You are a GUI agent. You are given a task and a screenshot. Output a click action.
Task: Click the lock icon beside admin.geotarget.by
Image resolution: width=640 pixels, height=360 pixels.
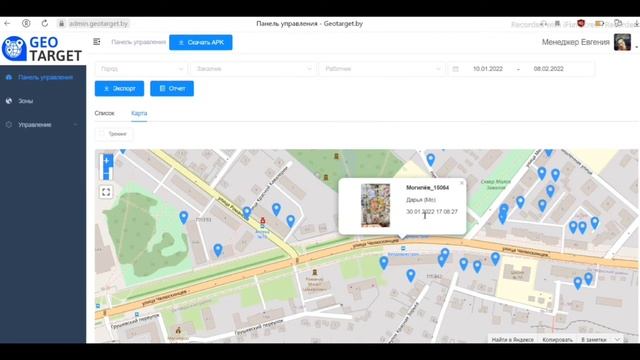pos(61,24)
